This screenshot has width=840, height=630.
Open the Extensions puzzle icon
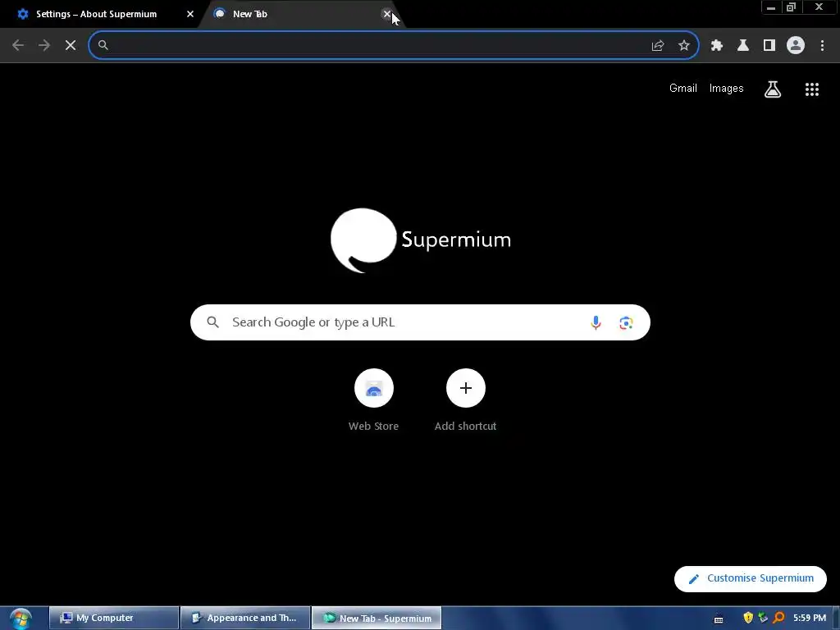pos(717,46)
